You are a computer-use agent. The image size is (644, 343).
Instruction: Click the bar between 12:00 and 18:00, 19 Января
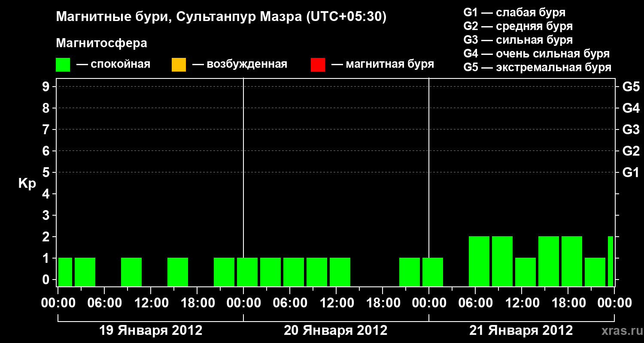point(178,272)
